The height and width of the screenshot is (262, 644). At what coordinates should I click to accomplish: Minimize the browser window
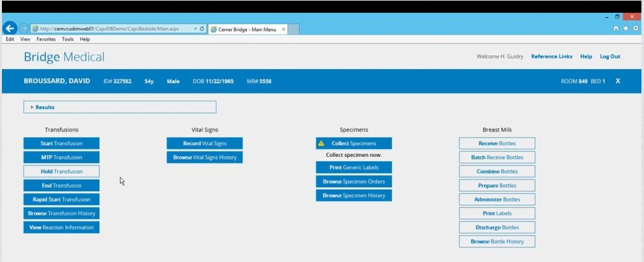point(607,17)
